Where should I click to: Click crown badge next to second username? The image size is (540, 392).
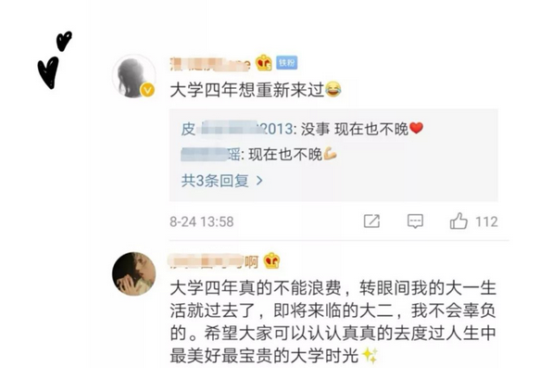271,261
